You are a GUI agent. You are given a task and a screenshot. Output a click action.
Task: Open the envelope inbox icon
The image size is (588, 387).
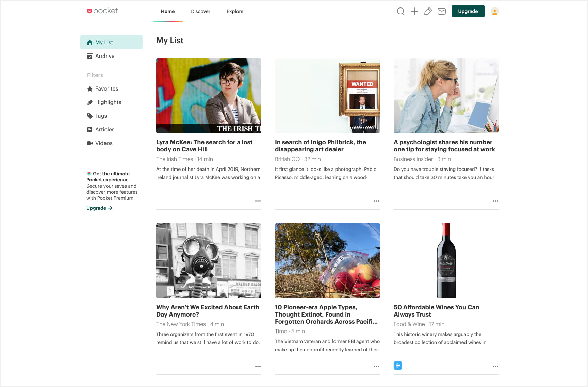pyautogui.click(x=442, y=11)
